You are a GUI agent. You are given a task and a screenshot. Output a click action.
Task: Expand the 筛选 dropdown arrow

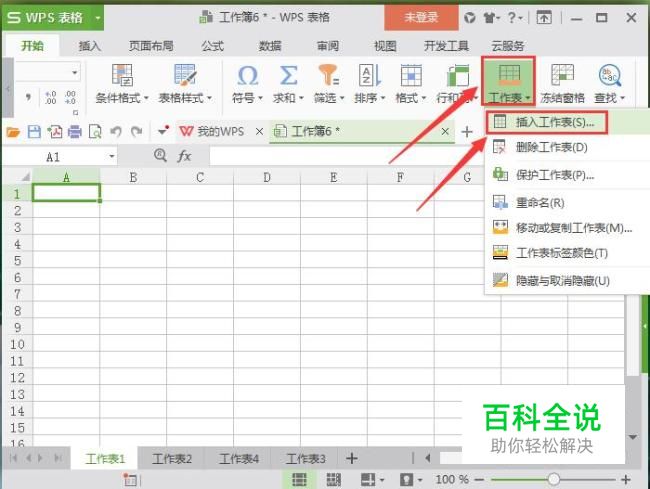[x=342, y=99]
